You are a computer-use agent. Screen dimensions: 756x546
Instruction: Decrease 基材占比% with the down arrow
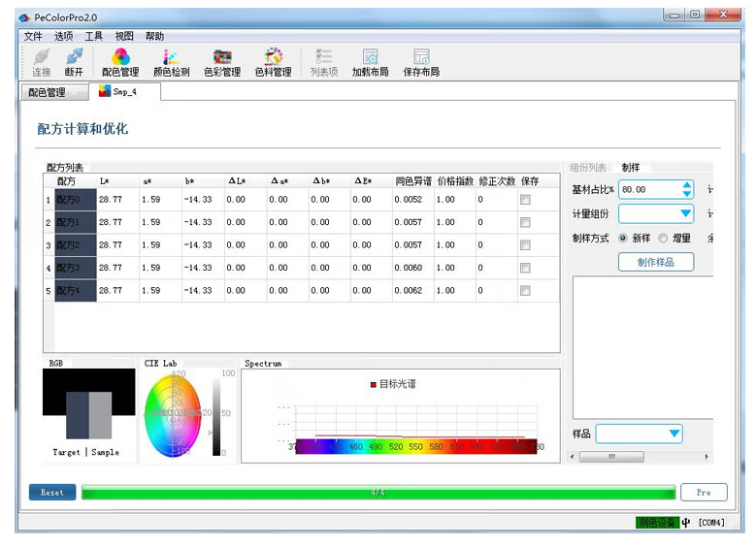point(687,194)
